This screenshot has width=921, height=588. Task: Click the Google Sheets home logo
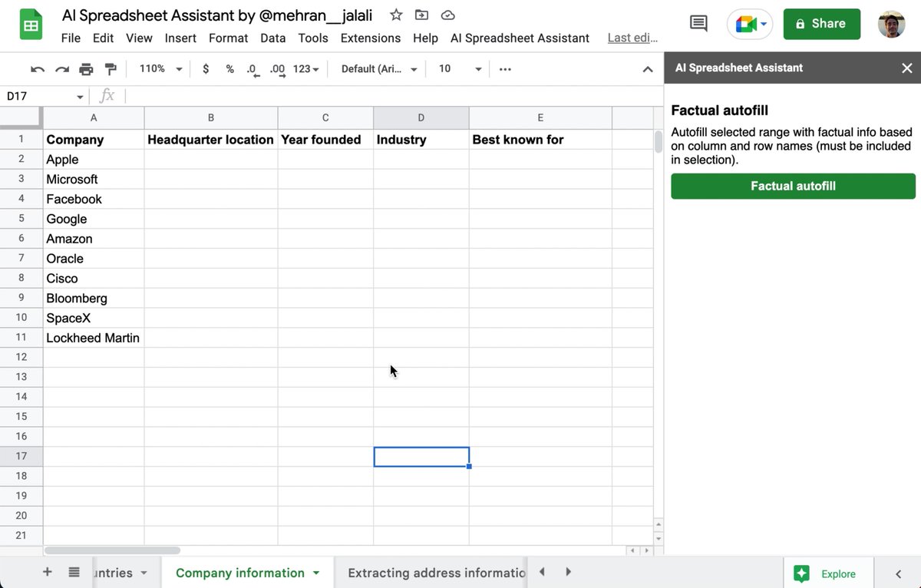[31, 26]
